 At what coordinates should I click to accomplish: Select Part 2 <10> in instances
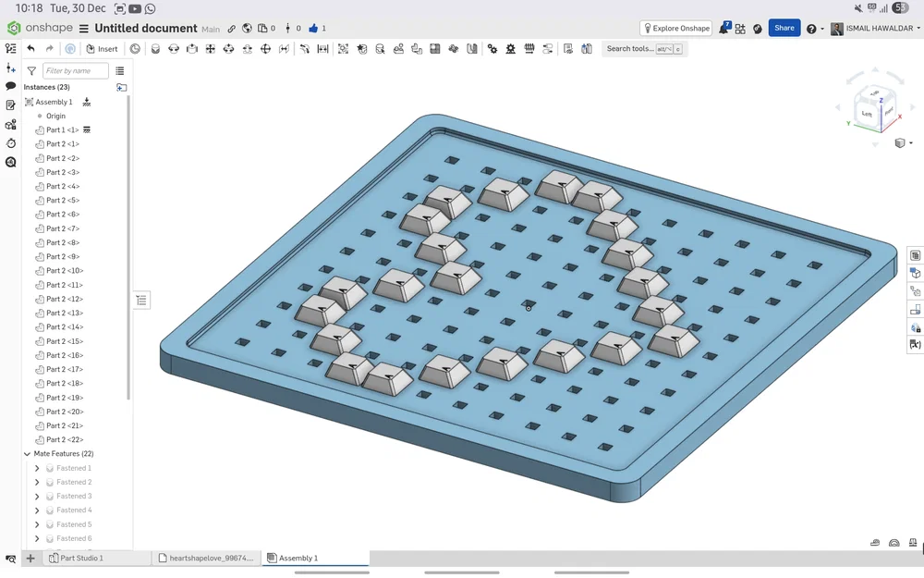[65, 271]
